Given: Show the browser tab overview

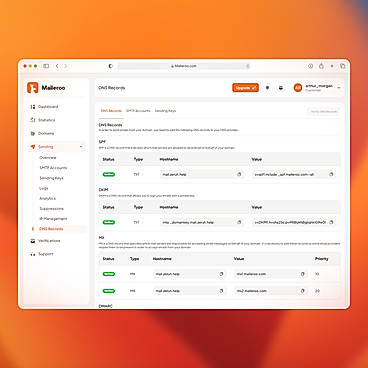Looking at the screenshot, I should pyautogui.click(x=342, y=66).
